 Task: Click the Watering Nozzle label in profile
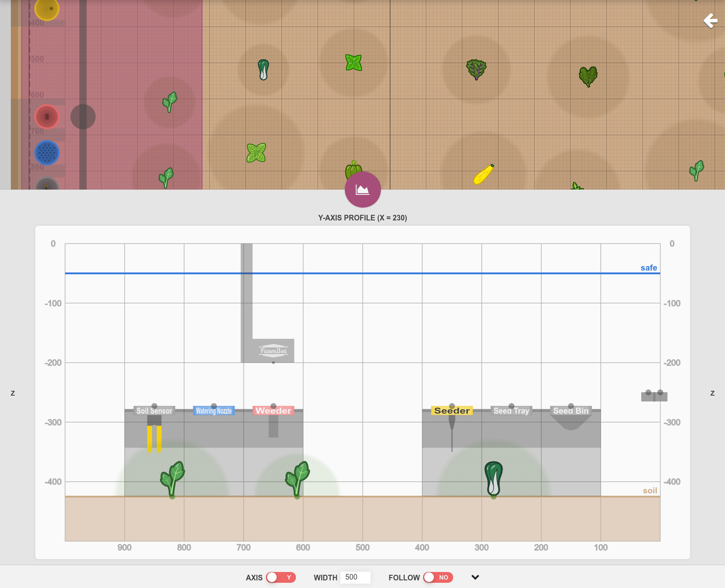(x=214, y=411)
